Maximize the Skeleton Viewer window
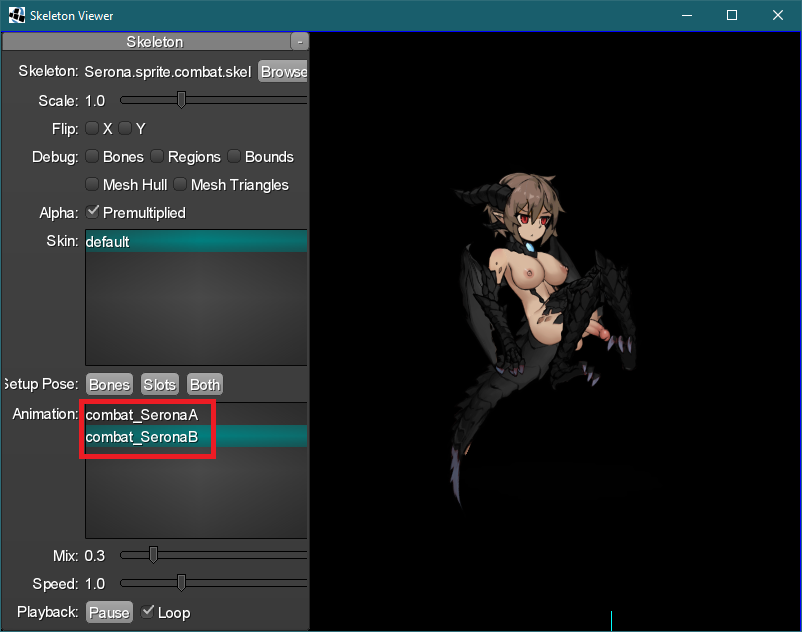 point(732,15)
